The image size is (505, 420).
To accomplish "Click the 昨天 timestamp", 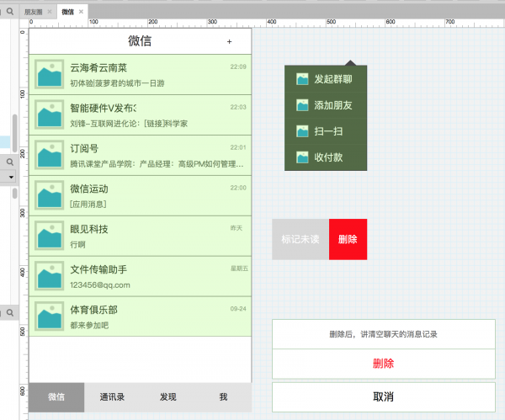I will pos(236,228).
